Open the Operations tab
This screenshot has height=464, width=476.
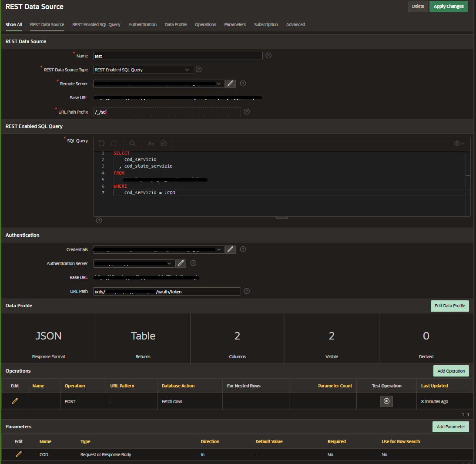[x=205, y=25]
